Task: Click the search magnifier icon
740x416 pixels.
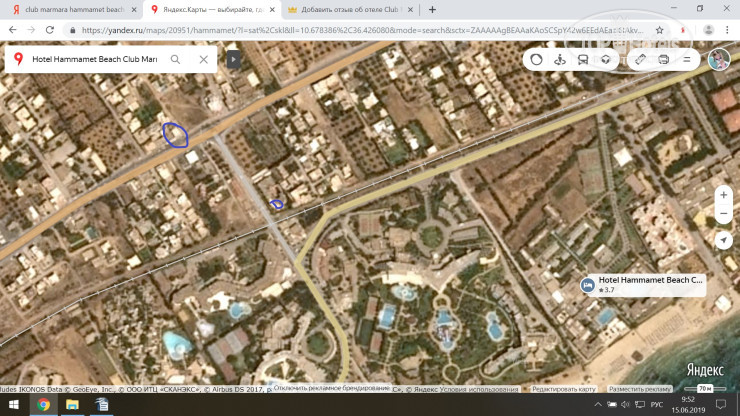Action: (x=176, y=59)
